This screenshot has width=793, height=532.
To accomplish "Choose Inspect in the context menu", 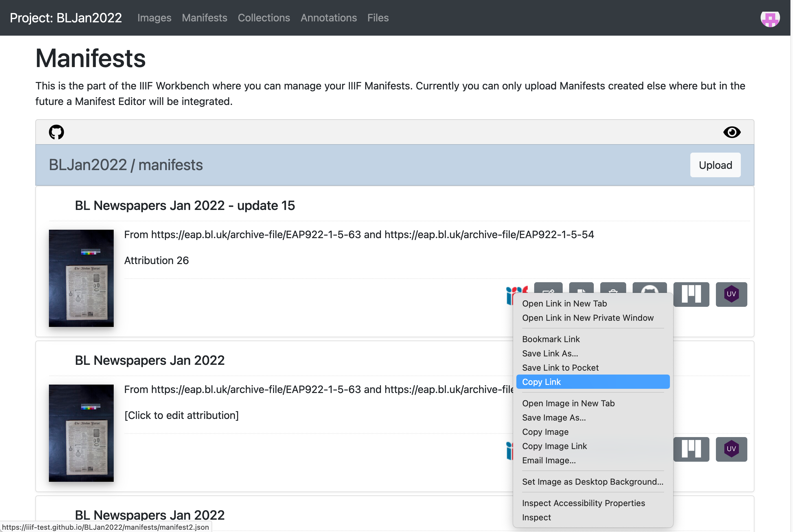I will click(593, 517).
